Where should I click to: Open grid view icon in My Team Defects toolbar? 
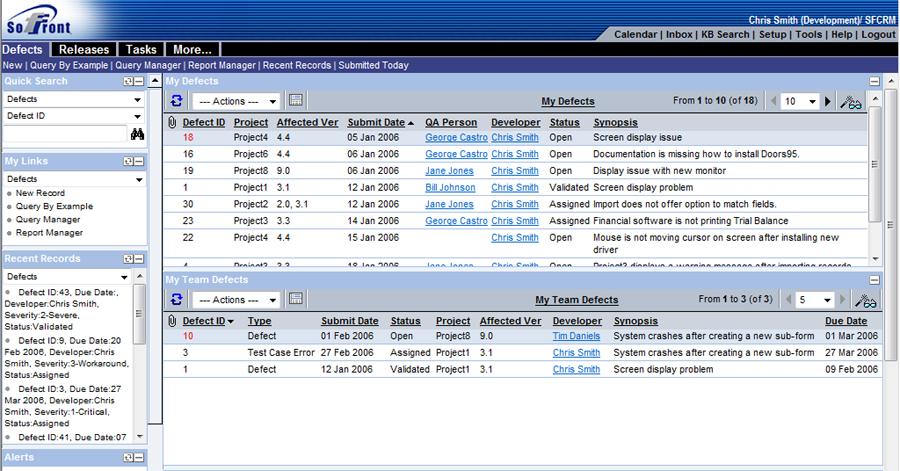pyautogui.click(x=296, y=299)
